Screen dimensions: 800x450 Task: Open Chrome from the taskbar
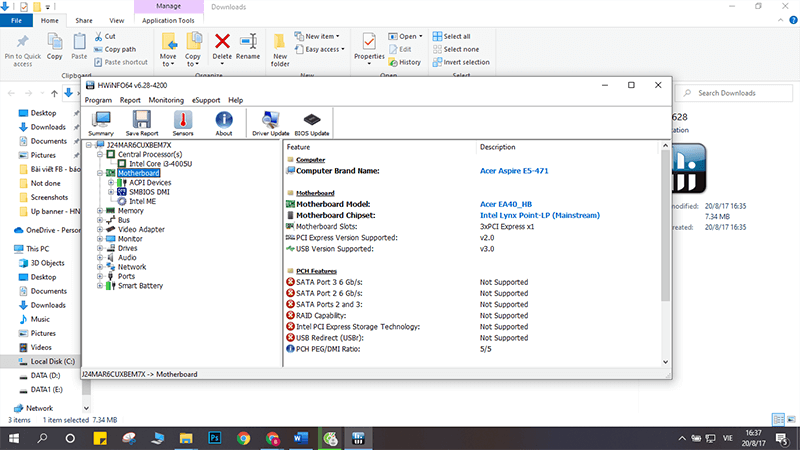(243, 438)
